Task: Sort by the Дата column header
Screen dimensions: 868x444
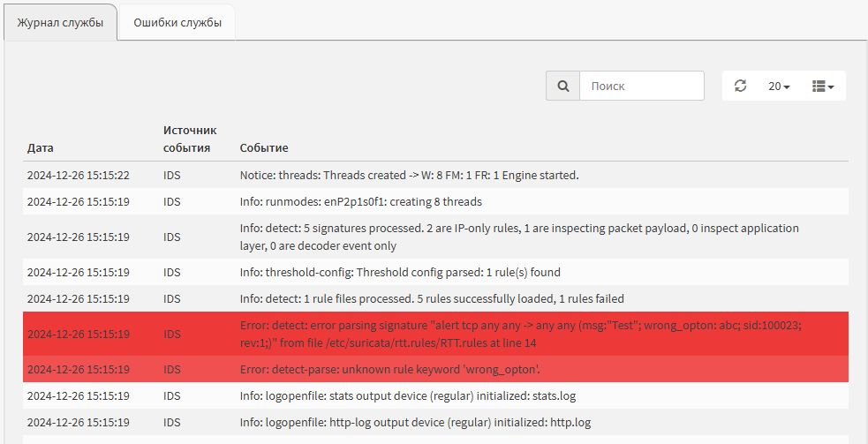Action: (x=41, y=147)
